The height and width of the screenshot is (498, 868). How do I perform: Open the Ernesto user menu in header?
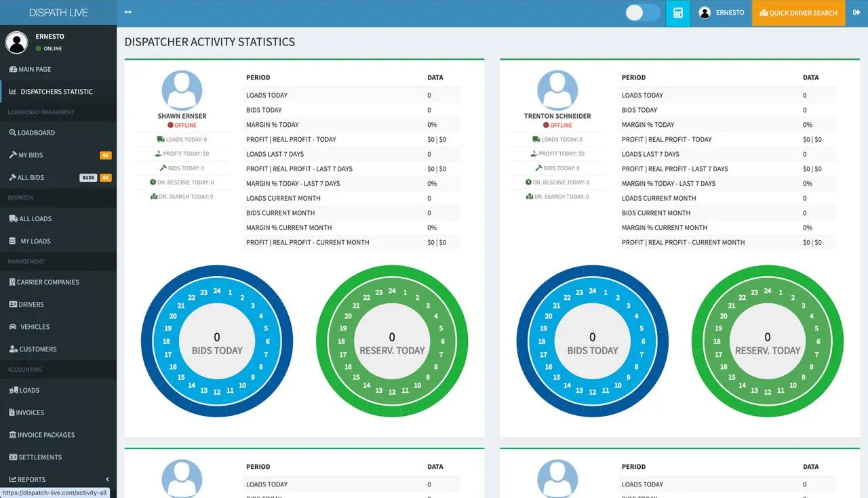[x=722, y=13]
